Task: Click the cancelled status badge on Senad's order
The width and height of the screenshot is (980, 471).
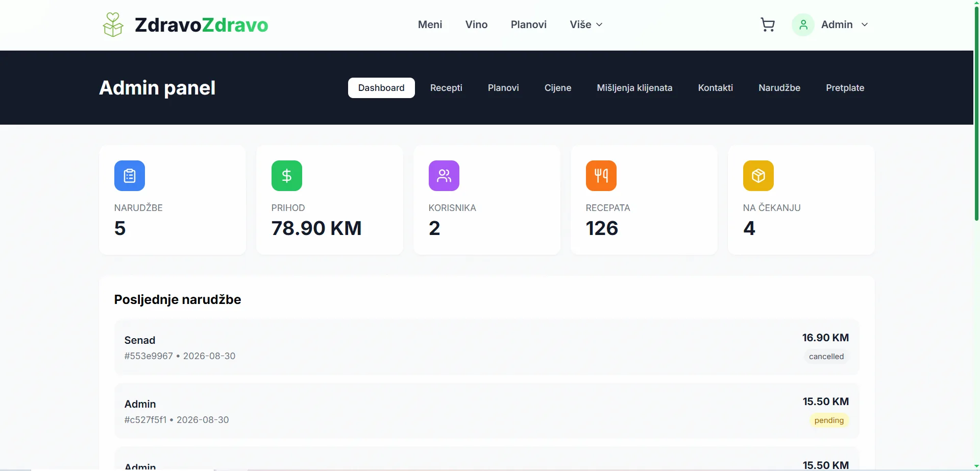Action: [x=826, y=357]
